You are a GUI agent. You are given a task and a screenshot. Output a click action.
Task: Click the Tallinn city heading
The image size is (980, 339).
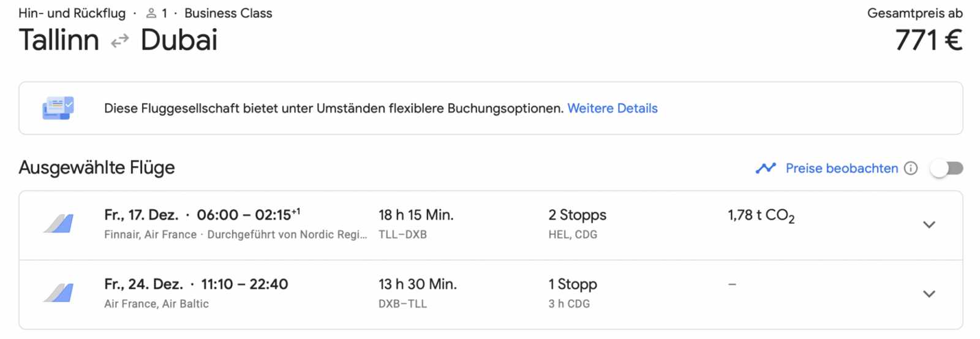tap(59, 40)
